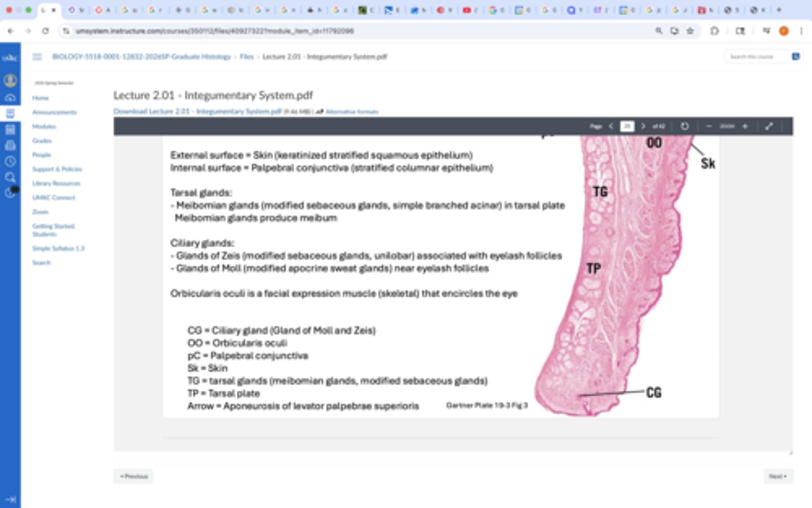Open the Courses icon in global navigation
Image resolution: width=812 pixels, height=508 pixels.
pyautogui.click(x=10, y=113)
